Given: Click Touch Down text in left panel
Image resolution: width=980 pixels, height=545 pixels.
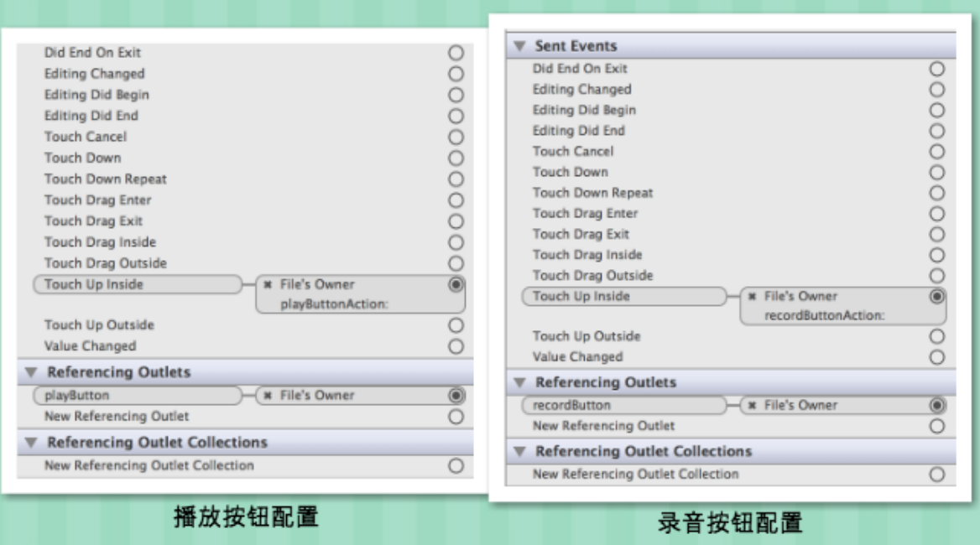Looking at the screenshot, I should [82, 158].
